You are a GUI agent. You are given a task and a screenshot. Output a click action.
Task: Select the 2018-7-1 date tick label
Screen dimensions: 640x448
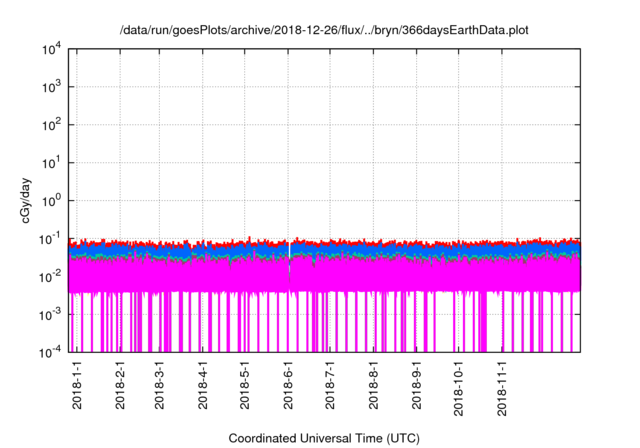330,386
